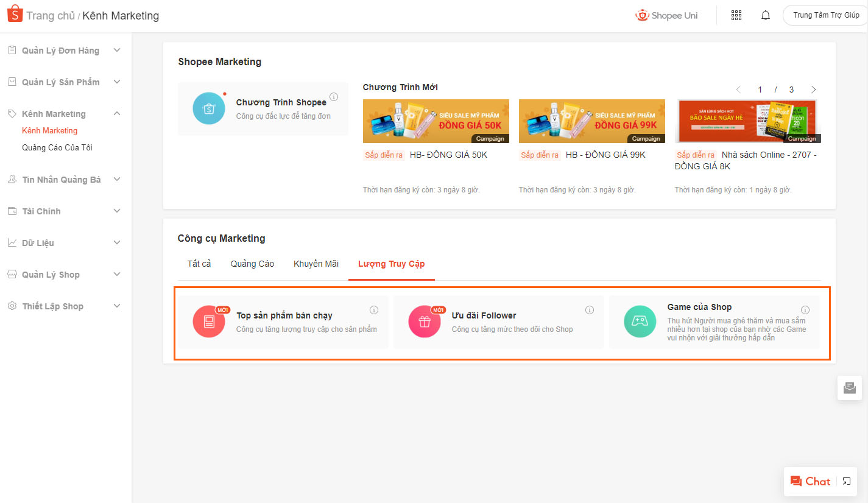Expand the Dữ Liệu chevron
The image size is (868, 503).
click(x=117, y=242)
